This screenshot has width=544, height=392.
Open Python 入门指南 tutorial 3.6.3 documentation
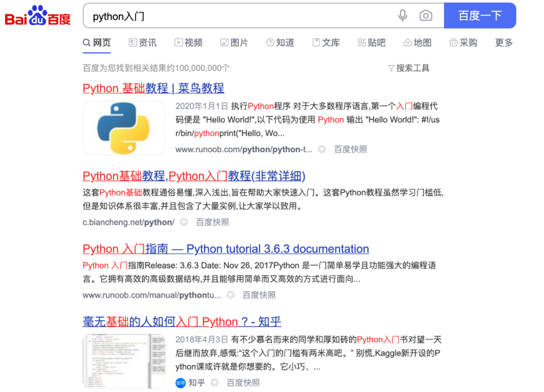point(226,249)
